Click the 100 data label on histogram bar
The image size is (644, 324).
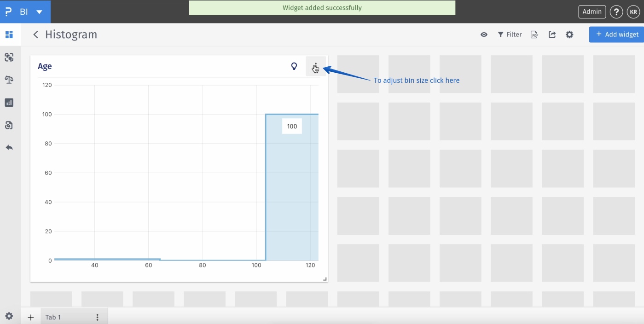292,126
